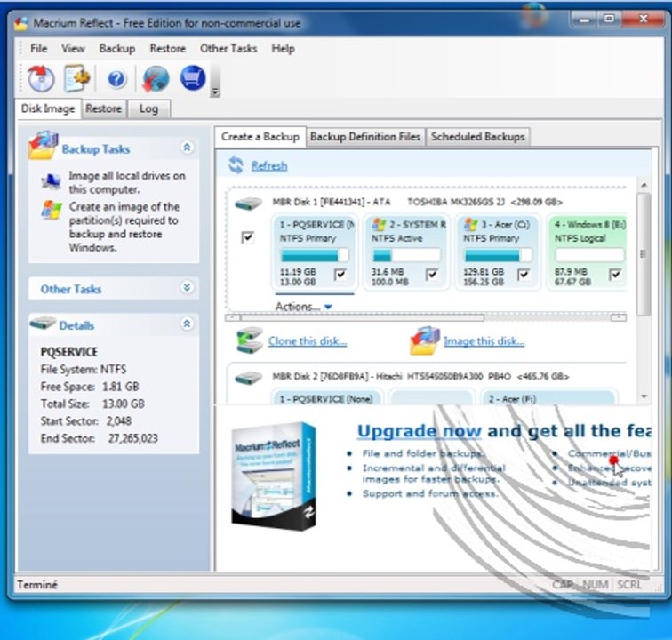The image size is (672, 640).
Task: Open the Other Tasks menu
Action: coord(228,48)
